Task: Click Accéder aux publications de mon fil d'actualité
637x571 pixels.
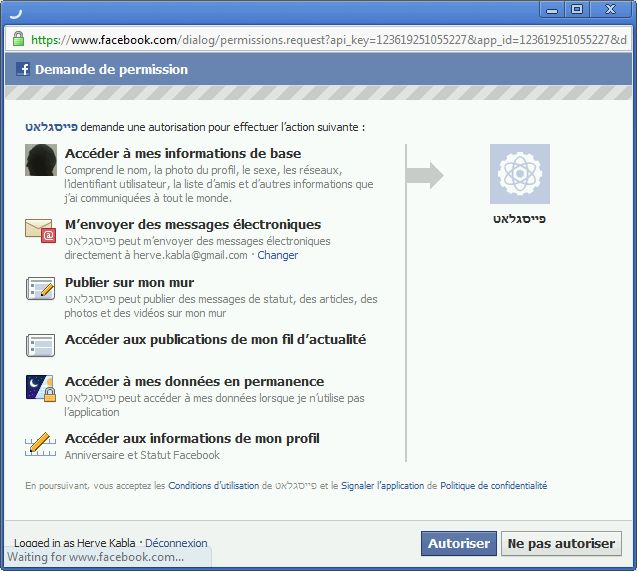Action: 216,340
